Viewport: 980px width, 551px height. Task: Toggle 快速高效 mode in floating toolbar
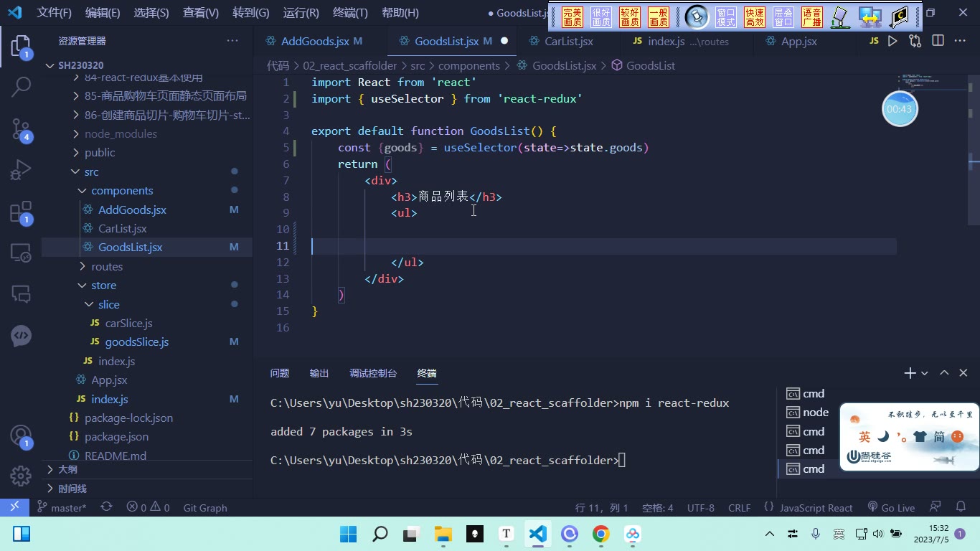pyautogui.click(x=755, y=17)
